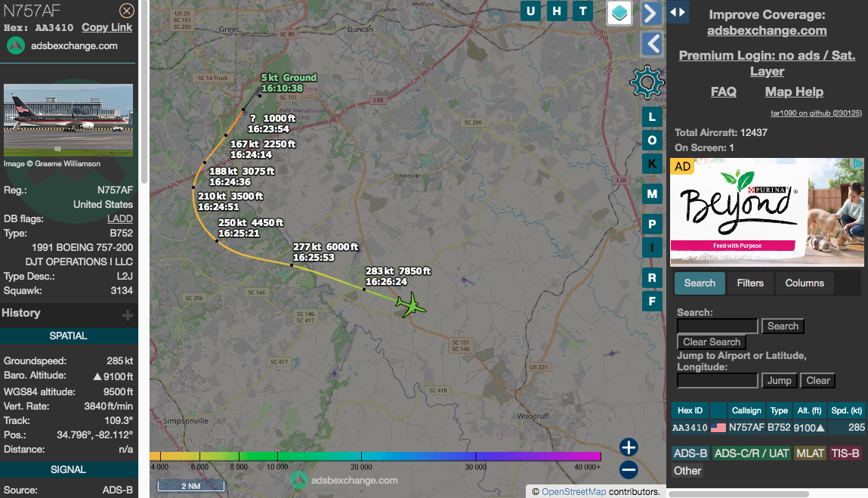
Task: Zoom in with the plus button
Action: click(629, 447)
